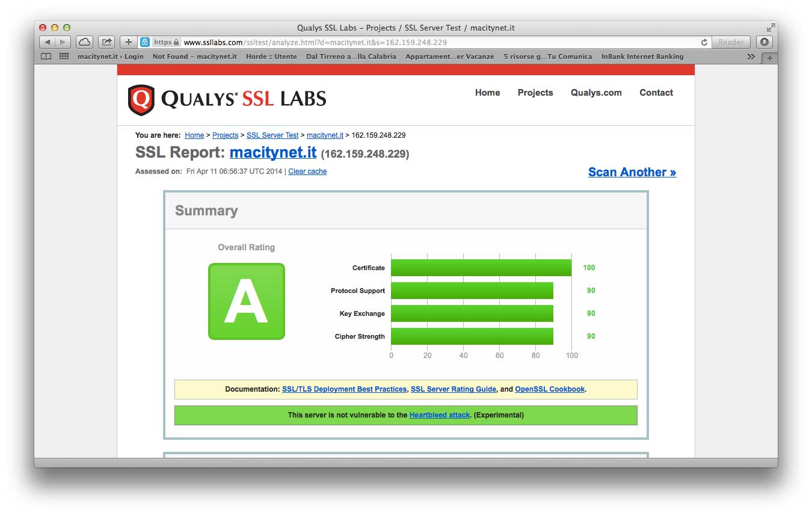Click the 'Scan Another »' link
This screenshot has height=515, width=812.
coord(632,172)
